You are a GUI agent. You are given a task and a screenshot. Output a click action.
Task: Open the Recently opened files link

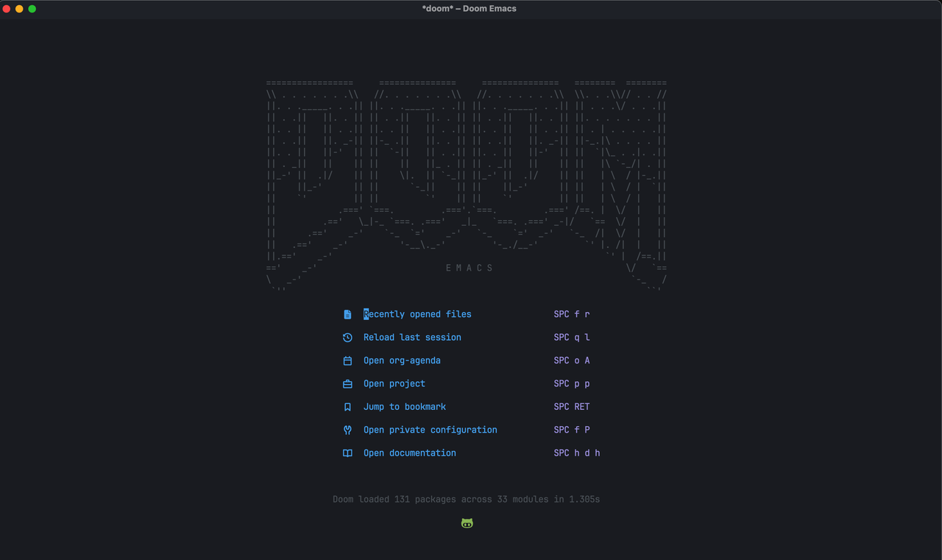click(417, 313)
